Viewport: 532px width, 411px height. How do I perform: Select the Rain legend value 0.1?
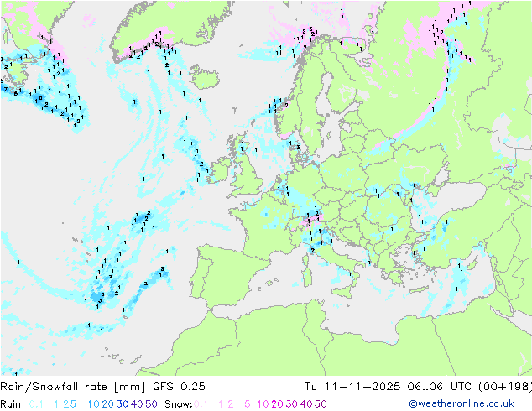pyautogui.click(x=36, y=404)
